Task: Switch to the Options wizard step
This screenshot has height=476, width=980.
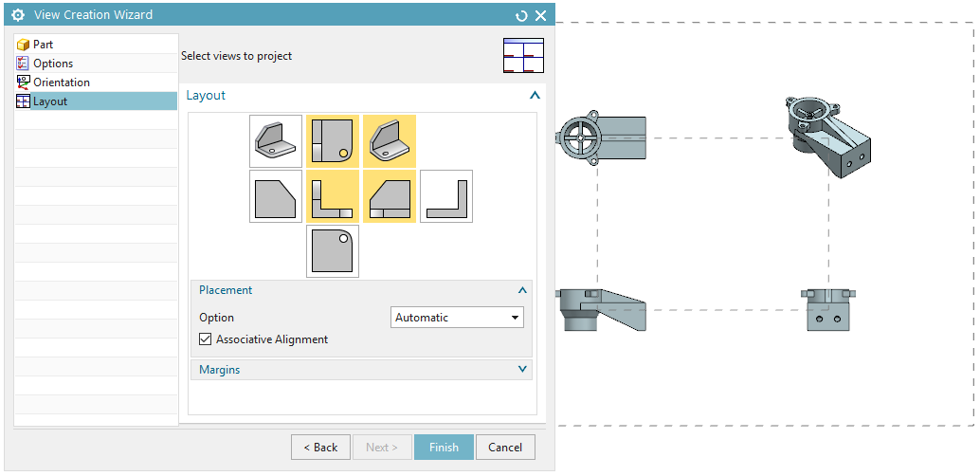Action: point(52,64)
